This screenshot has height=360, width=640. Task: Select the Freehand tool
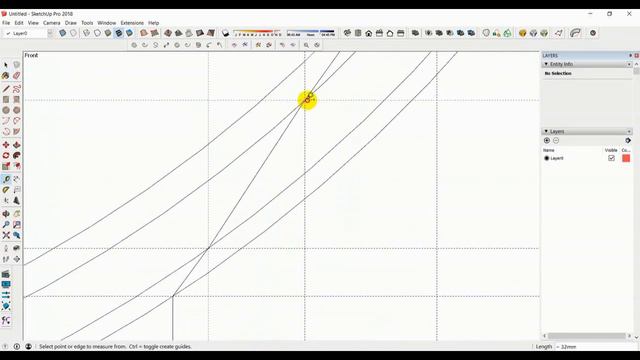[16, 89]
